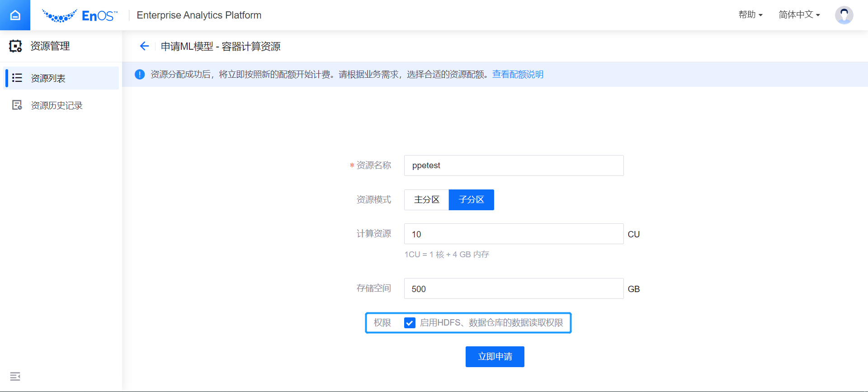Open the 简体中文 language dropdown
Viewport: 868px width, 392px height.
pos(799,15)
